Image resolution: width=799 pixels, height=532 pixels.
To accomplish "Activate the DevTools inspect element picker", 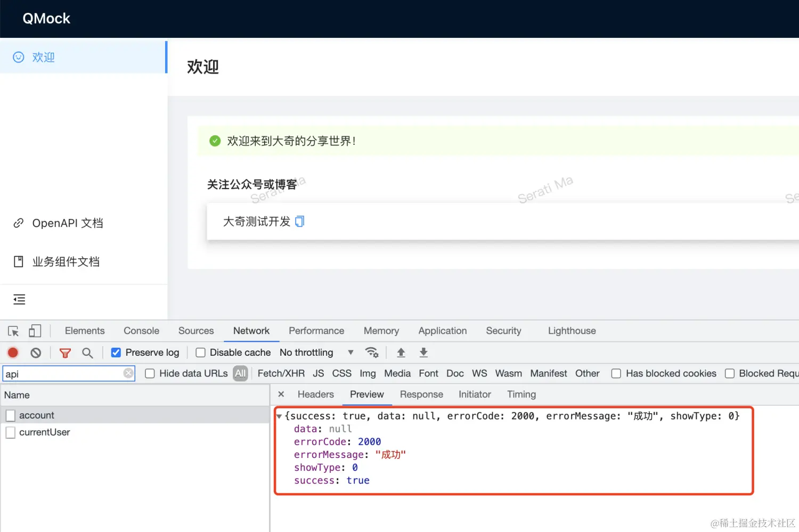I will (x=13, y=331).
